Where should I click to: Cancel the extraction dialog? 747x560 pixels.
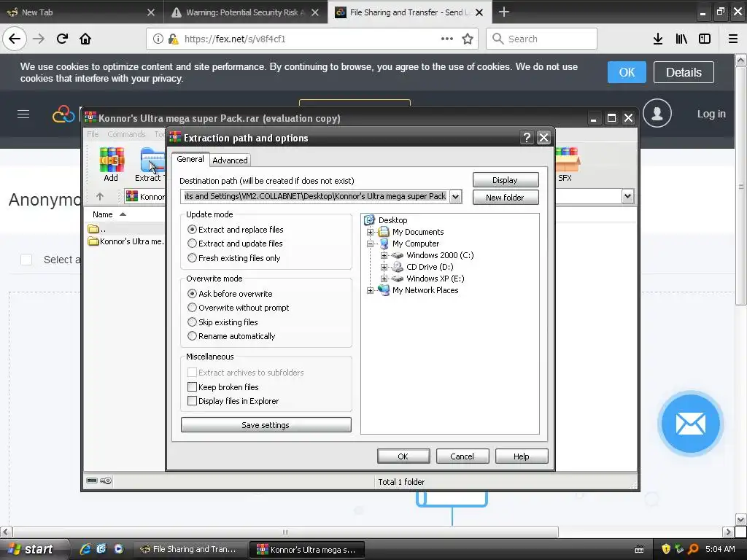tap(462, 456)
